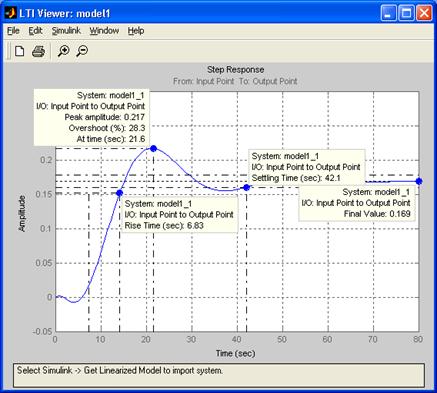Click the Settling Time data tip box
437x393 pixels.
(x=307, y=167)
